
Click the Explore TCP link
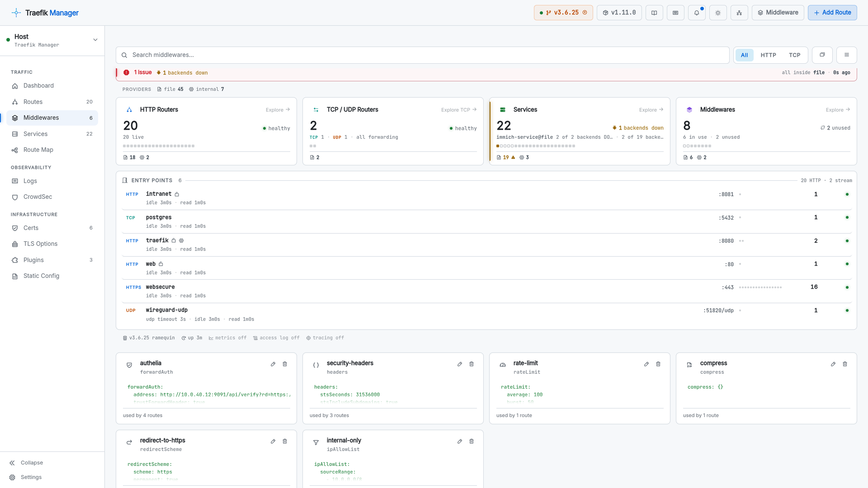coord(459,110)
